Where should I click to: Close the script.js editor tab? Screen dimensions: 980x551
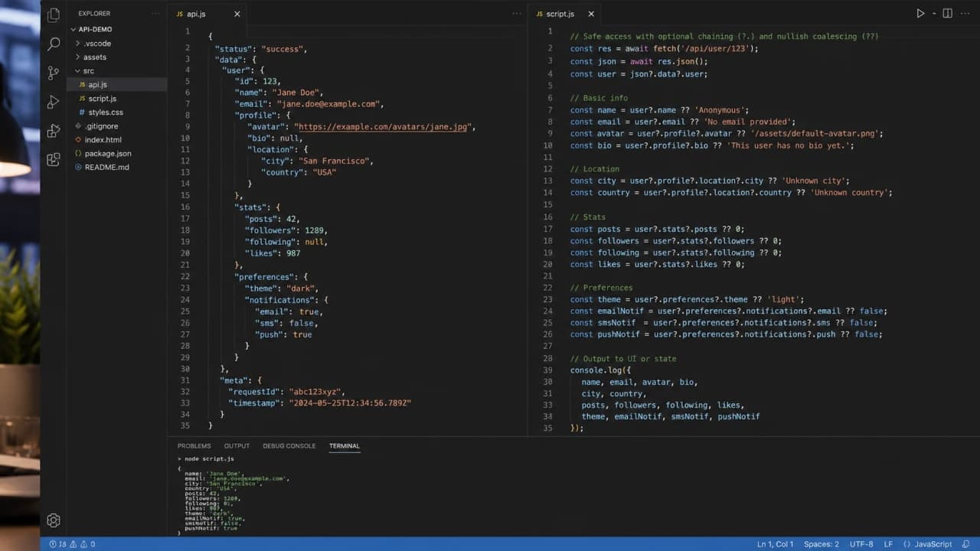click(x=591, y=14)
